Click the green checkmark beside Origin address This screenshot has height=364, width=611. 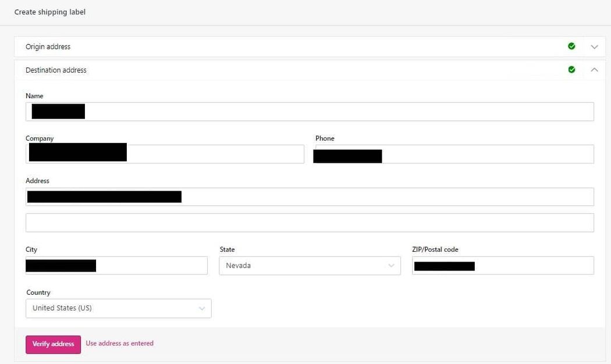(x=571, y=47)
